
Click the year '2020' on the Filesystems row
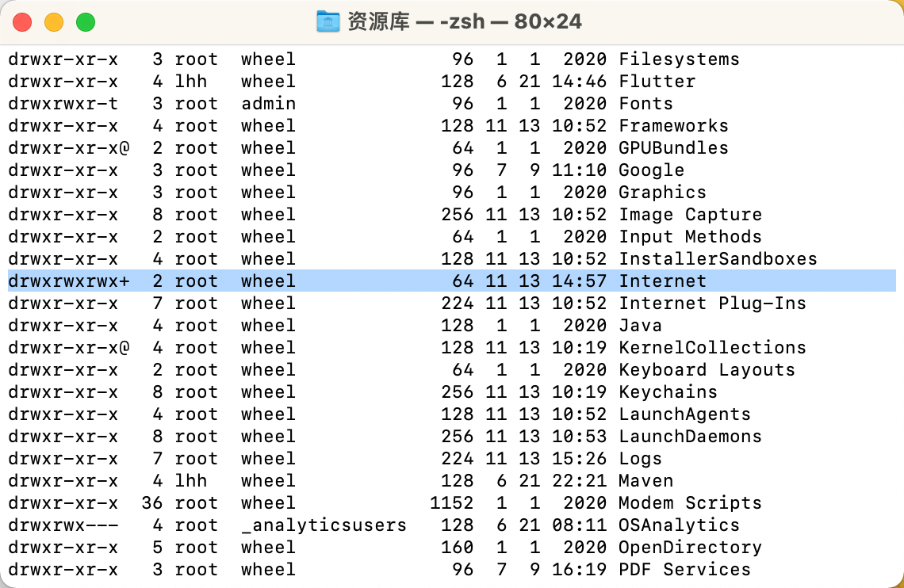point(584,59)
